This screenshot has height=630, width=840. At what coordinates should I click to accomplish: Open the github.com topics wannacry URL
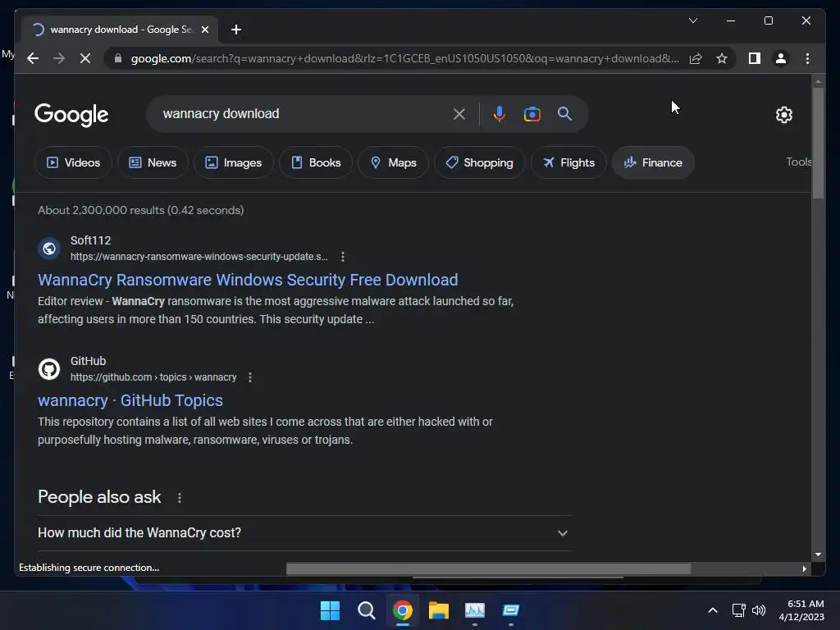pos(153,377)
